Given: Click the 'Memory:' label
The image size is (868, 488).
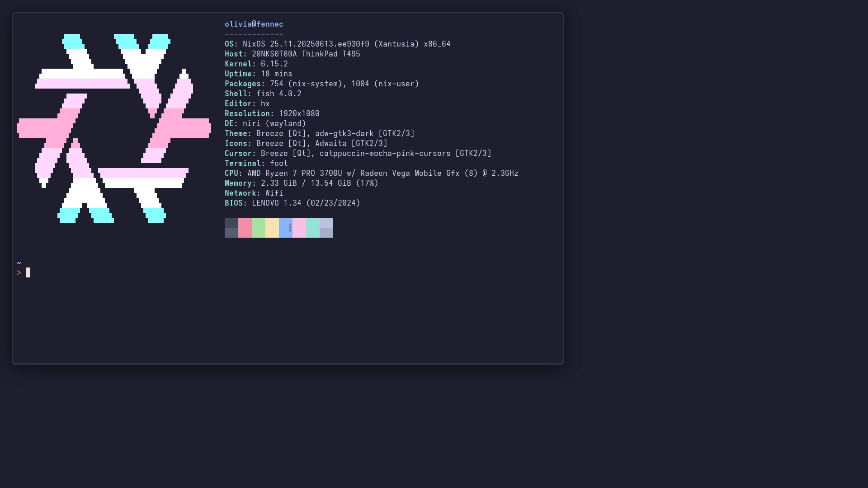Looking at the screenshot, I should pos(241,183).
